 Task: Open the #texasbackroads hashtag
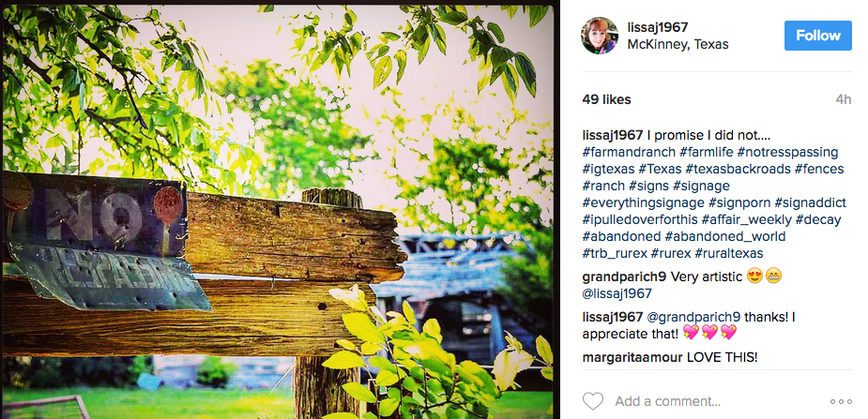click(738, 169)
